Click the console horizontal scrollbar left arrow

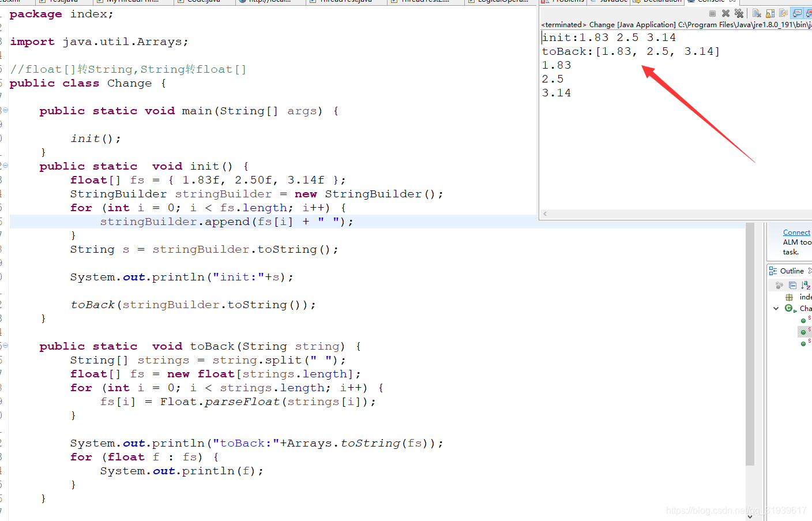click(x=545, y=214)
